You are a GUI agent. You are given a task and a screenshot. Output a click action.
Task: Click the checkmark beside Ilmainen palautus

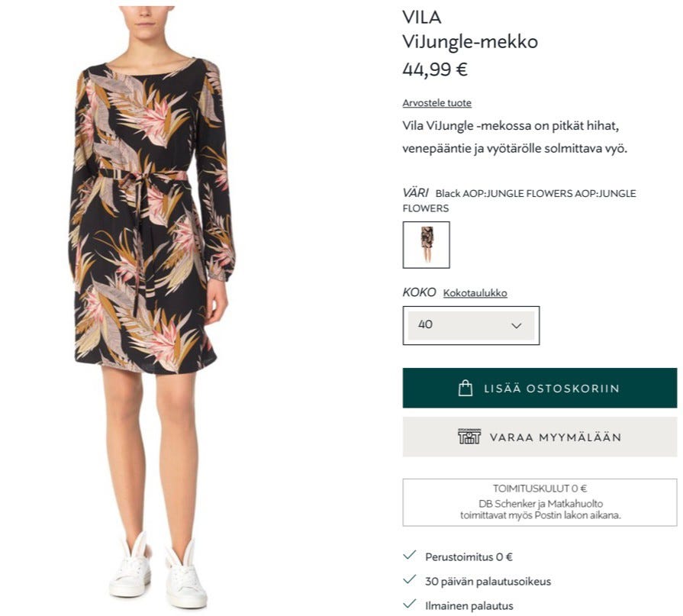(x=410, y=604)
